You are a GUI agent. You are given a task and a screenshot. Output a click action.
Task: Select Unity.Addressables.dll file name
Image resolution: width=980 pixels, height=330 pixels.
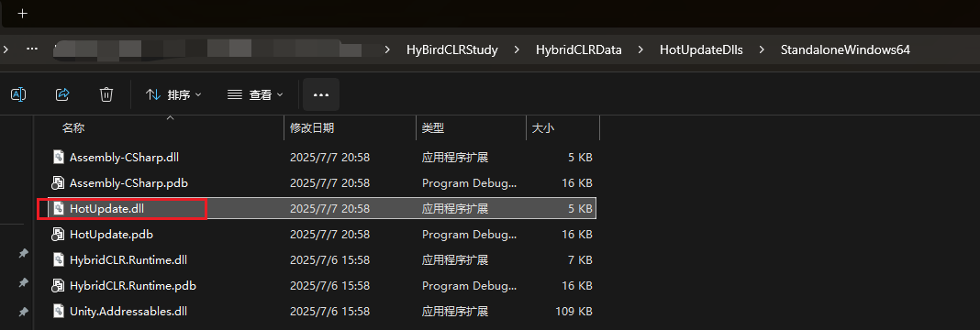(x=128, y=311)
